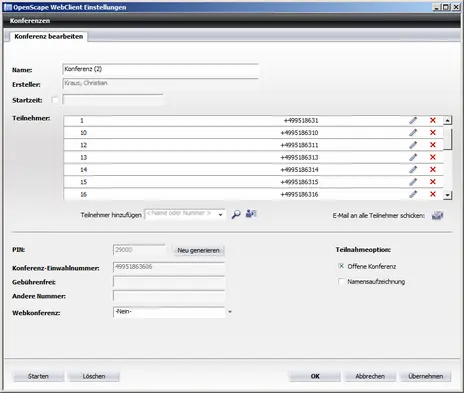Edit participant 10 with the pencil icon
464x393 pixels.
click(413, 133)
